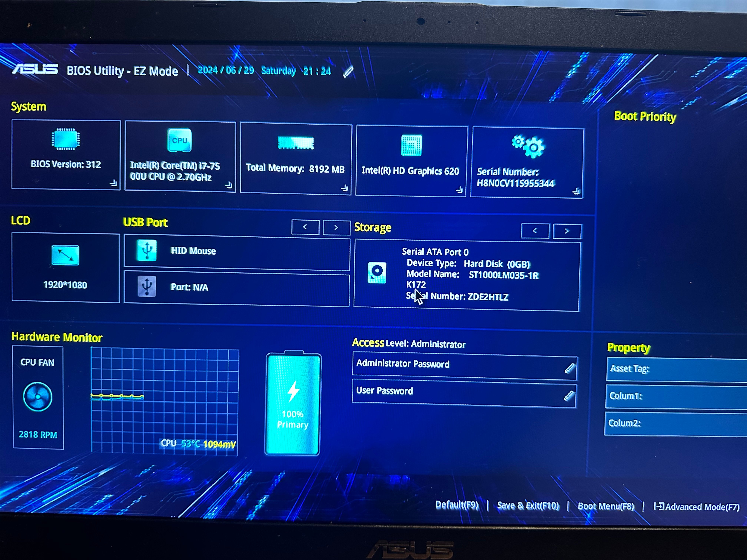
Task: Go to next Storage device
Action: [x=567, y=231]
